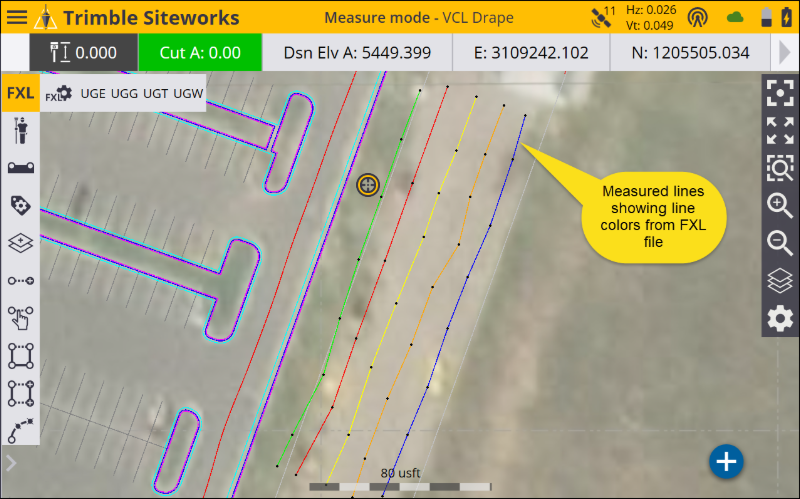800x499 pixels.
Task: Tap the Hz and Vt precision readout
Action: pos(651,17)
